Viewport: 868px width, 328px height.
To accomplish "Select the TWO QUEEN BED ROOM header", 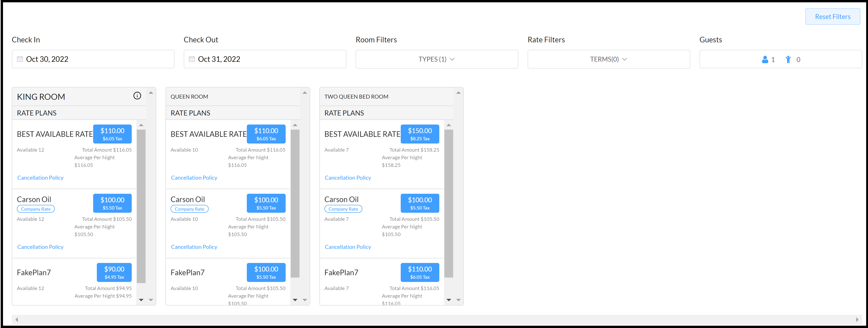I will (356, 97).
